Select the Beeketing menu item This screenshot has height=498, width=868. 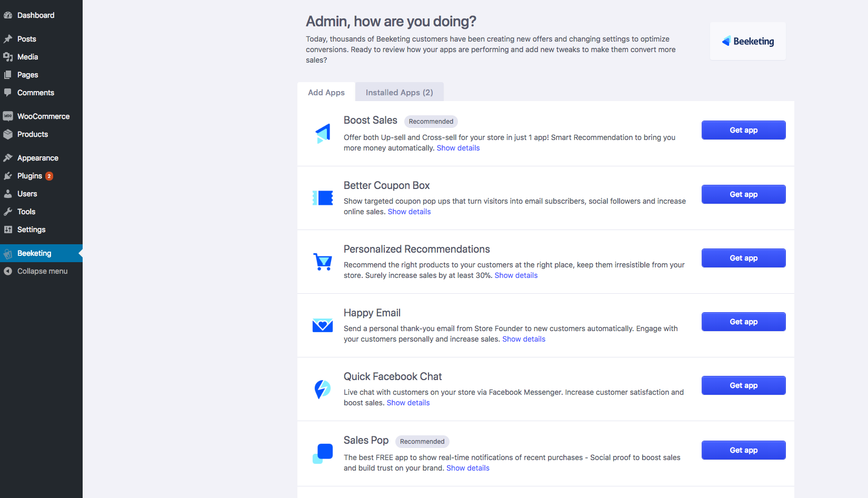tap(41, 253)
